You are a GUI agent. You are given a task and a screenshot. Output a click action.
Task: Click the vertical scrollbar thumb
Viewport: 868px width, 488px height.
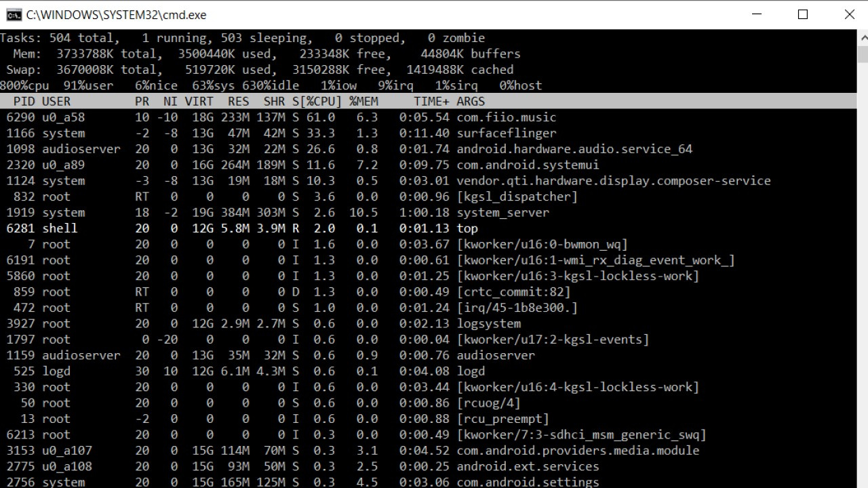[x=862, y=54]
